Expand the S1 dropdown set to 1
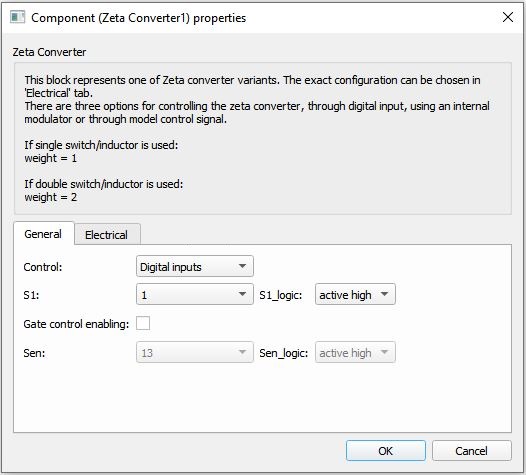The width and height of the screenshot is (526, 475). 195,295
